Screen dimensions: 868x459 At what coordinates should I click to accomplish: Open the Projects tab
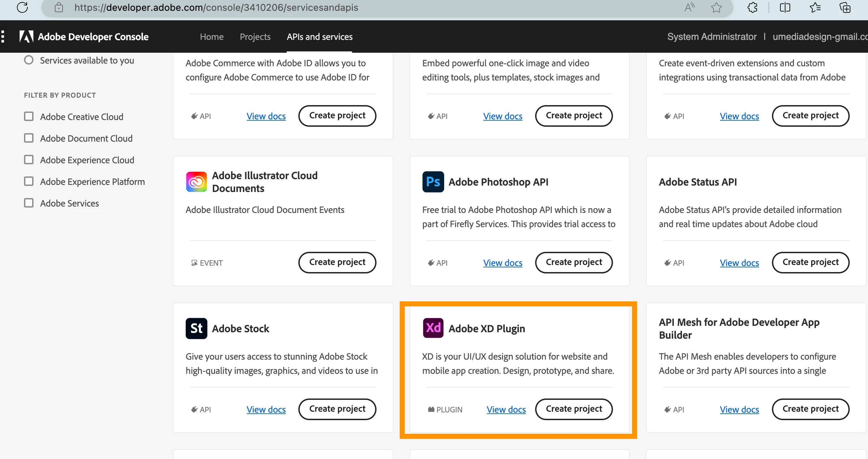[x=255, y=37]
